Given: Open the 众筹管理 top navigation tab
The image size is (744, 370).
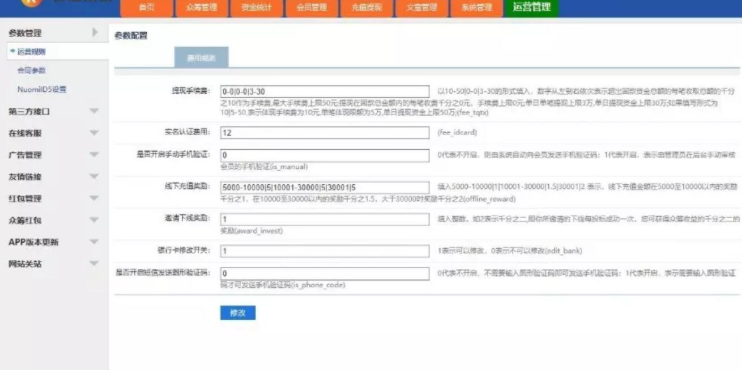Looking at the screenshot, I should point(202,8).
